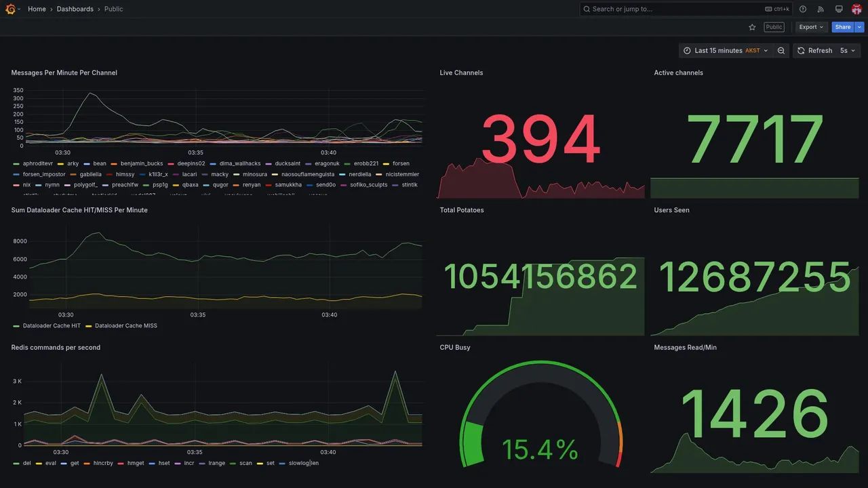Navigate to Dashboards breadcrumb
868x488 pixels.
coord(75,9)
